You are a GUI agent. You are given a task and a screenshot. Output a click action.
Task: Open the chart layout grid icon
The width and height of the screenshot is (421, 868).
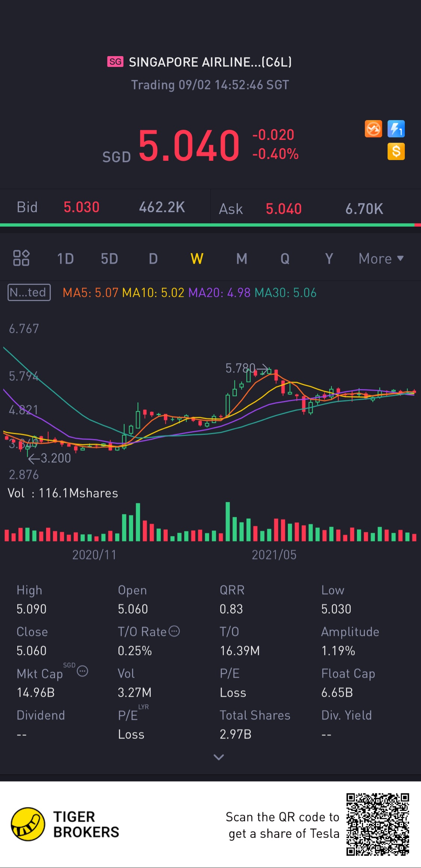(21, 258)
